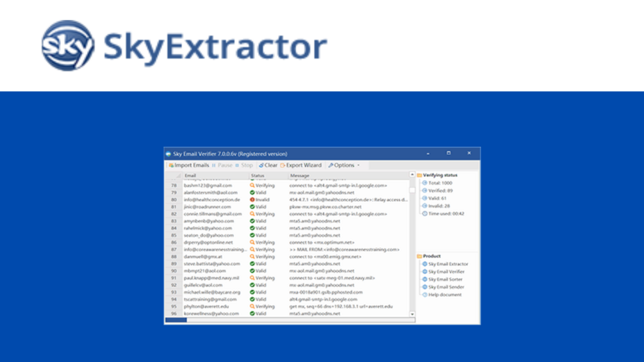The height and width of the screenshot is (362, 644).
Task: Click the Verifying status folder icon
Action: click(419, 176)
